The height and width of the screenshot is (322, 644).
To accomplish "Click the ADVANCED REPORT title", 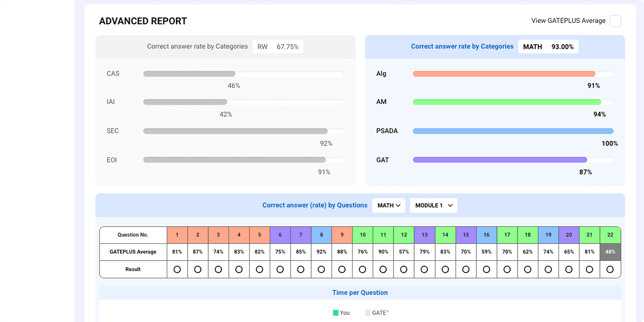I will coord(142,21).
